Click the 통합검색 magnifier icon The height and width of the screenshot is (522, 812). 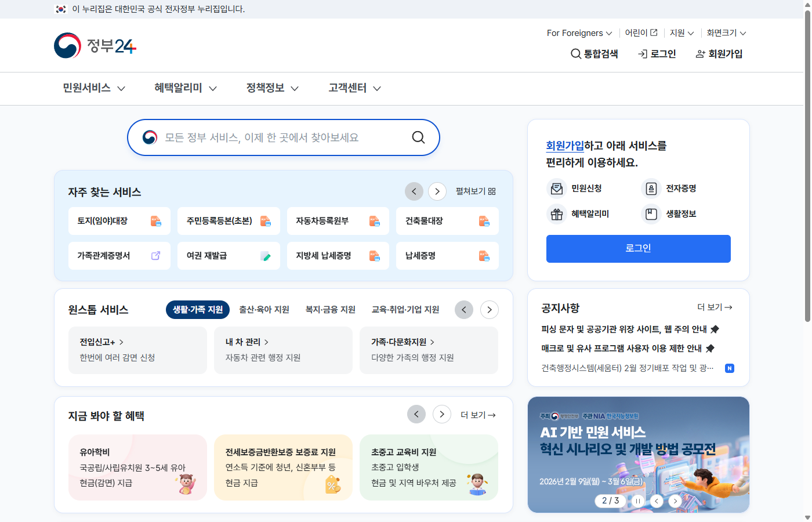pyautogui.click(x=575, y=53)
